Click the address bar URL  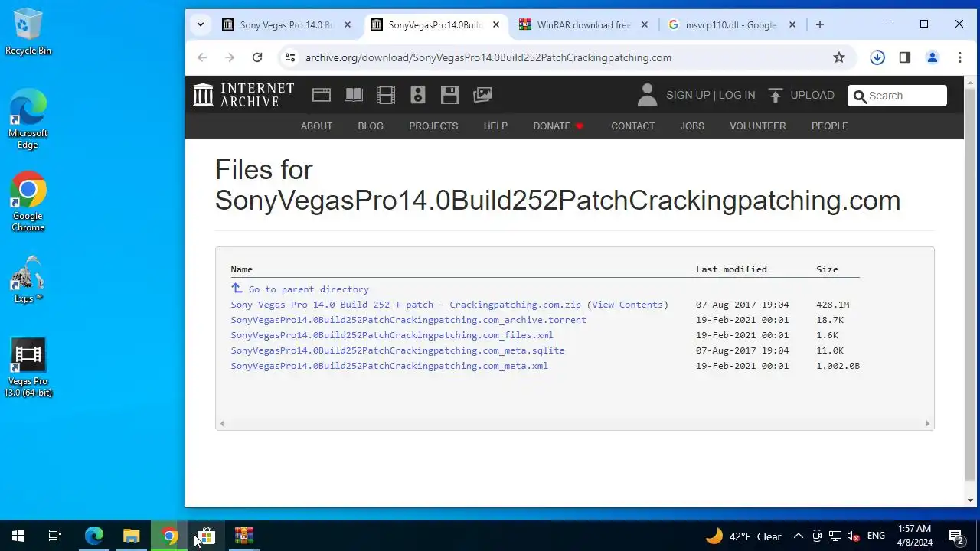488,57
